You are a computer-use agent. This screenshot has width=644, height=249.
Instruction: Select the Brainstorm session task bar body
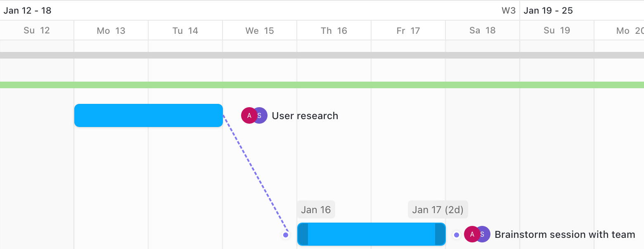[x=372, y=234]
